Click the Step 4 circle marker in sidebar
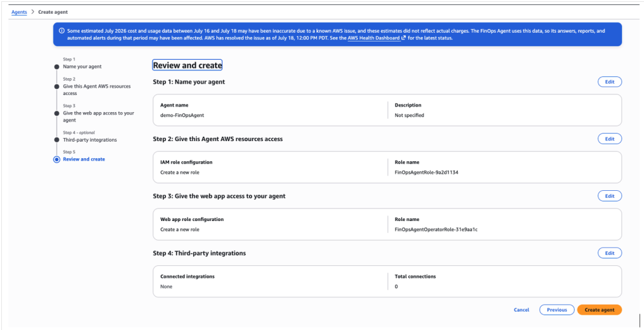 click(57, 140)
